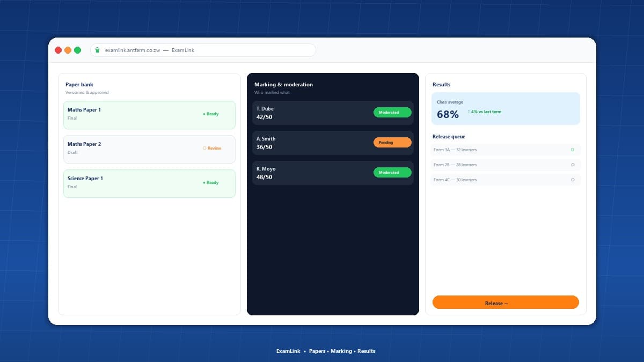The image size is (644, 362).
Task: Click the Moderated badge for T. Dube
Action: click(392, 113)
